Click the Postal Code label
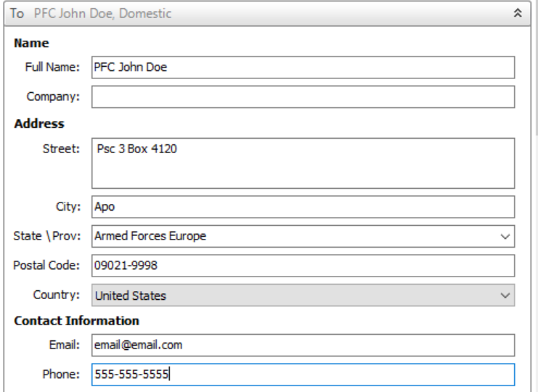The height and width of the screenshot is (392, 538). (46, 266)
